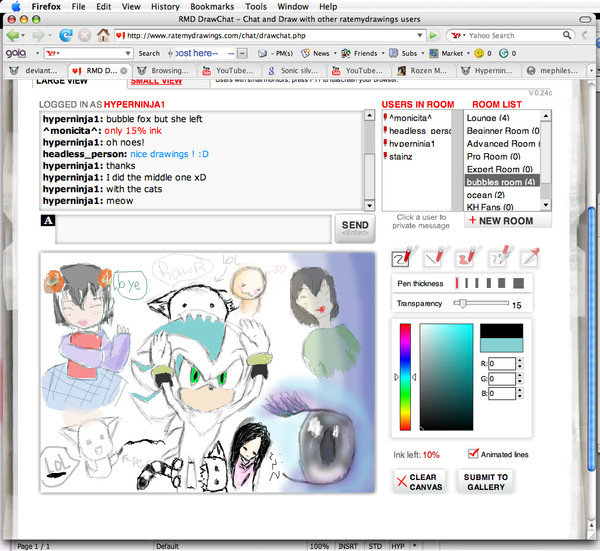Click the Gaia toolbar Search button
Viewport: 600px width, 551px height.
tap(149, 53)
